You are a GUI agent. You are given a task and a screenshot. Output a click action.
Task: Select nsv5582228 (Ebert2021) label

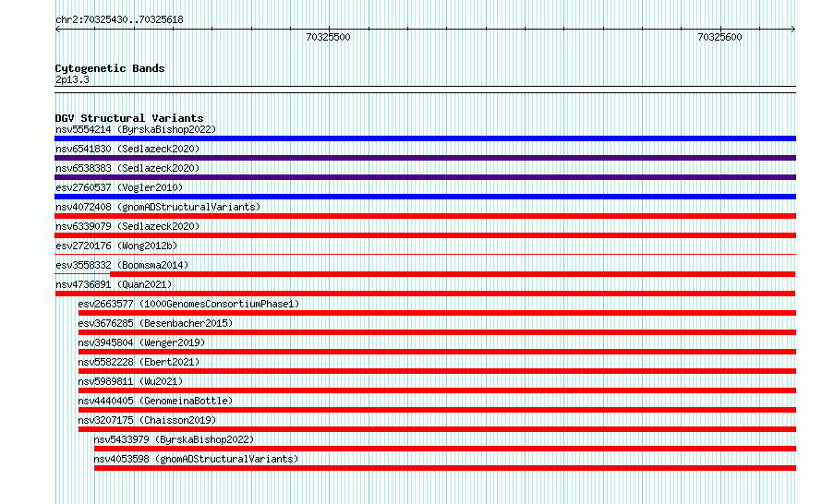[139, 362]
